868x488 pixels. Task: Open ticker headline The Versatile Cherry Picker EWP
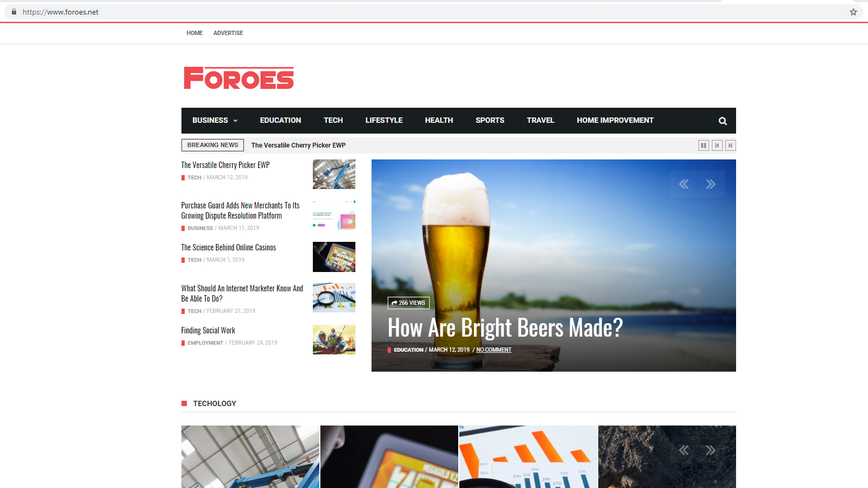(x=298, y=145)
